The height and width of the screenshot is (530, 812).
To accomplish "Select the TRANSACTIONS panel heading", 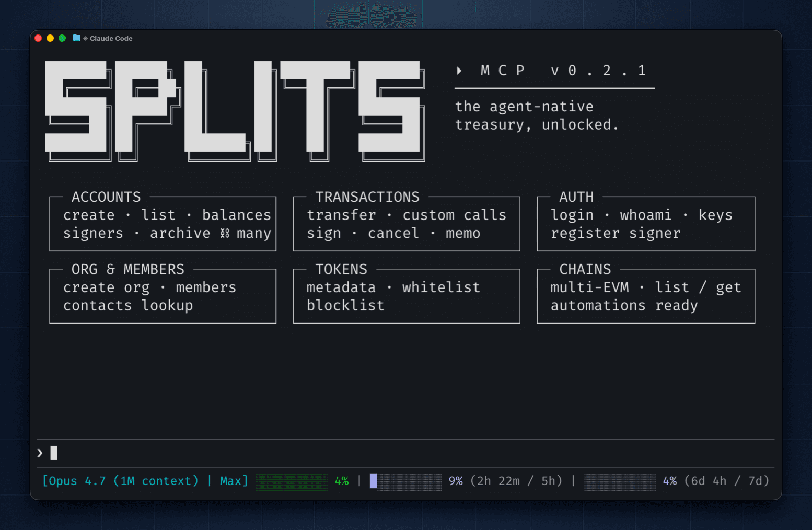I will pos(367,197).
